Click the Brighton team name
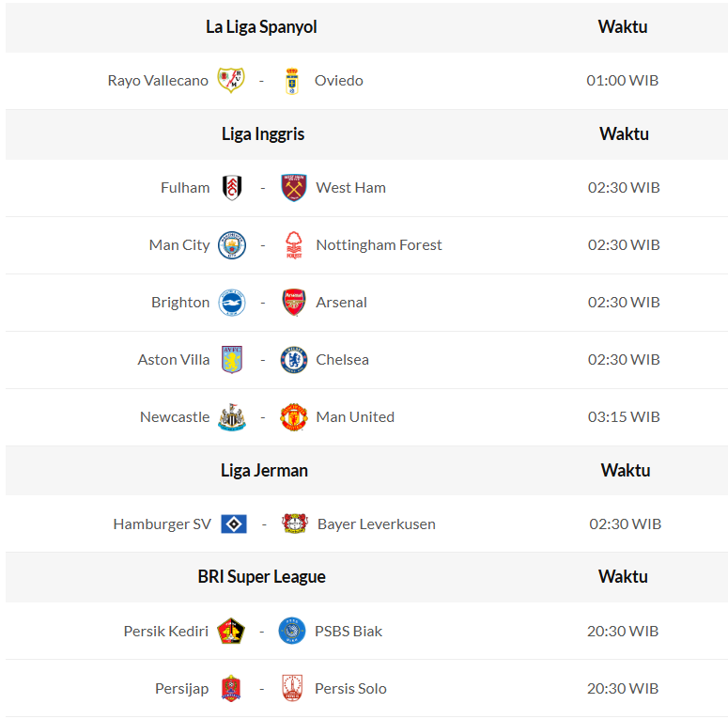The image size is (728, 719). click(180, 303)
